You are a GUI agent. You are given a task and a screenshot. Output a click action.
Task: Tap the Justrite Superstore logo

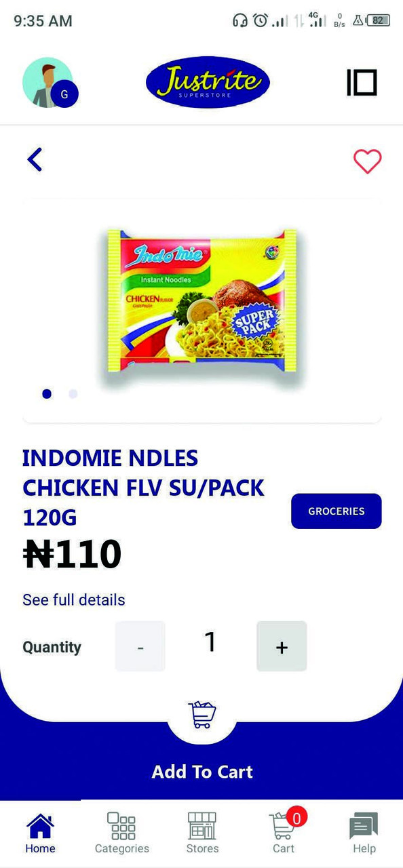[x=208, y=83]
